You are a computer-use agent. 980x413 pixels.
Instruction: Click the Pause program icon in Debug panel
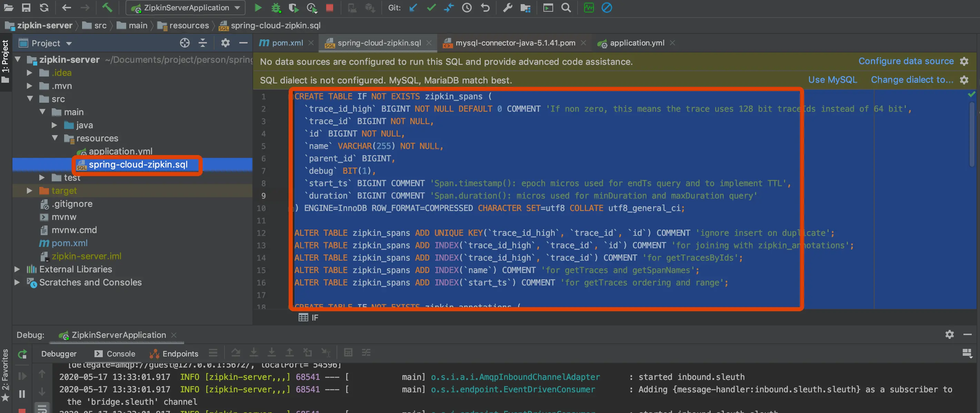[22, 394]
